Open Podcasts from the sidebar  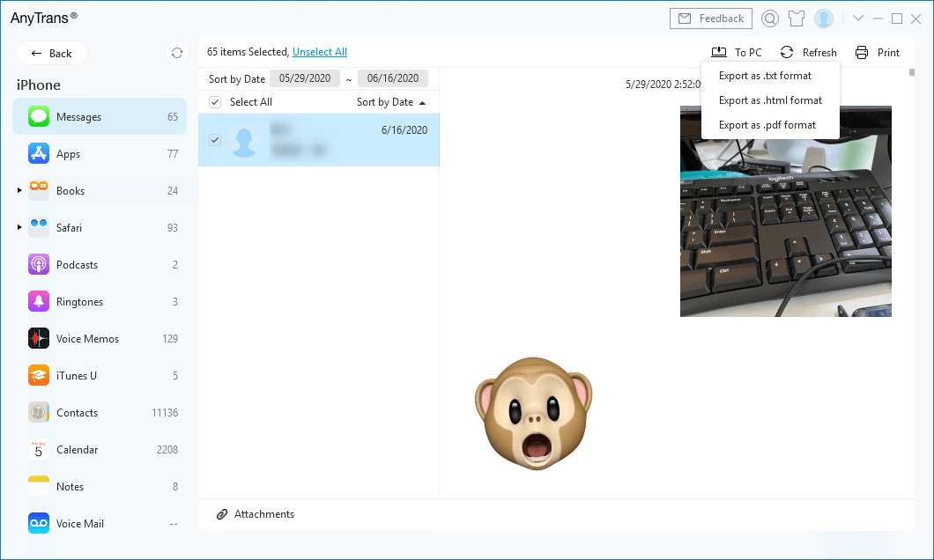[x=39, y=264]
